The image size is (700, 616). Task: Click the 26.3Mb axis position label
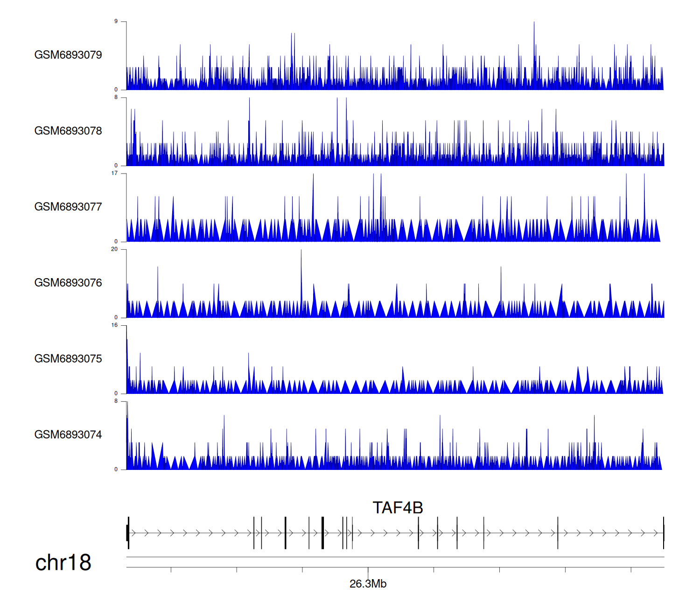click(368, 584)
